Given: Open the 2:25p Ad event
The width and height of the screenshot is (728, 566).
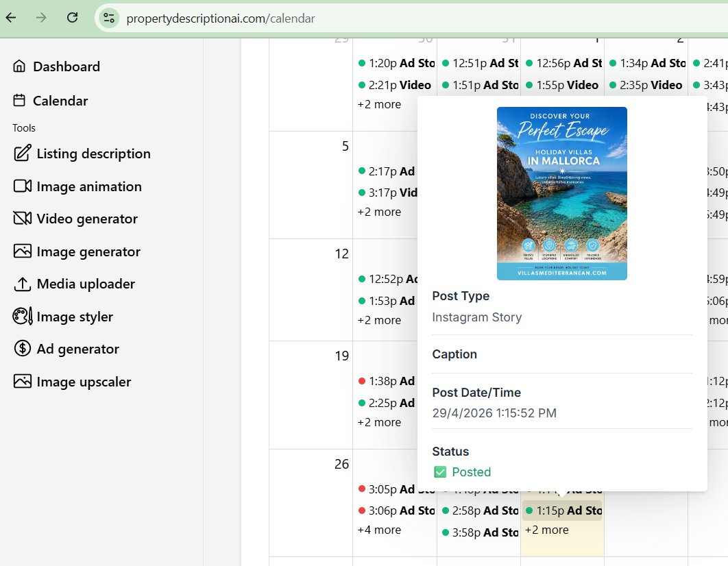Looking at the screenshot, I should coord(387,403).
